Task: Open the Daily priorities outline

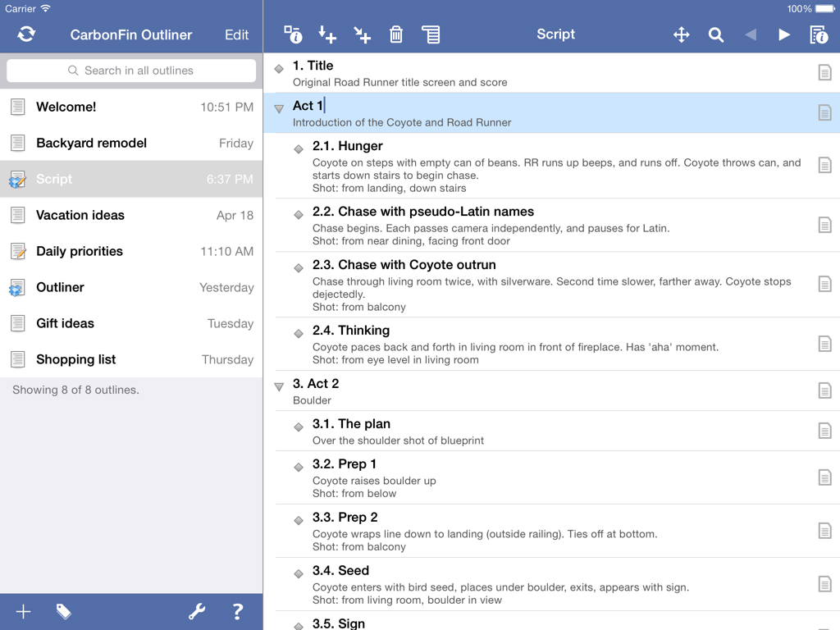Action: (131, 251)
